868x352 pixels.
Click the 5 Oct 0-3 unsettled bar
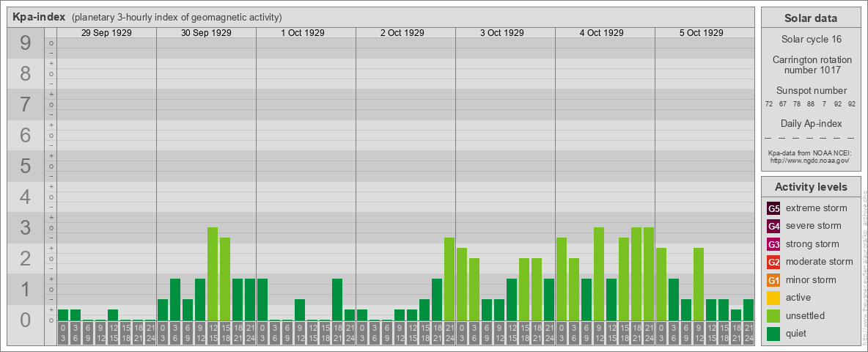(661, 284)
